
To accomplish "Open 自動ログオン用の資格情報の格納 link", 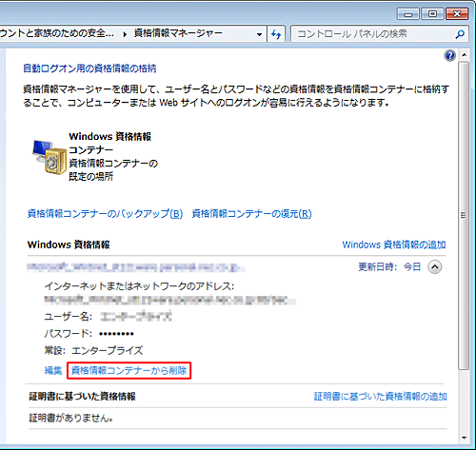I will pyautogui.click(x=89, y=68).
